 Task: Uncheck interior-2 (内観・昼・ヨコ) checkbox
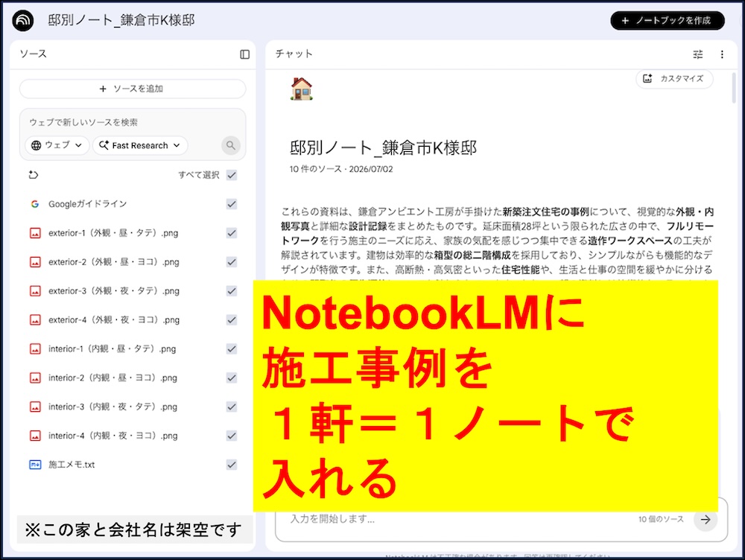point(232,378)
